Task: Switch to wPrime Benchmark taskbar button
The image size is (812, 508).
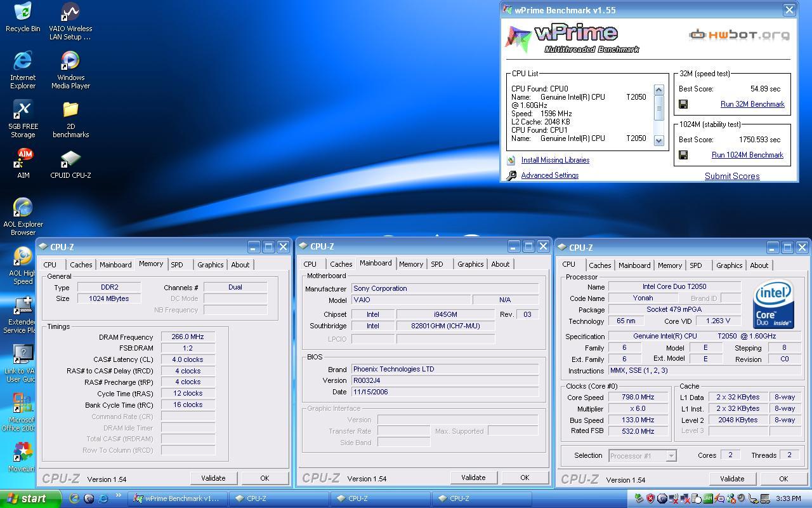Action: [x=177, y=498]
